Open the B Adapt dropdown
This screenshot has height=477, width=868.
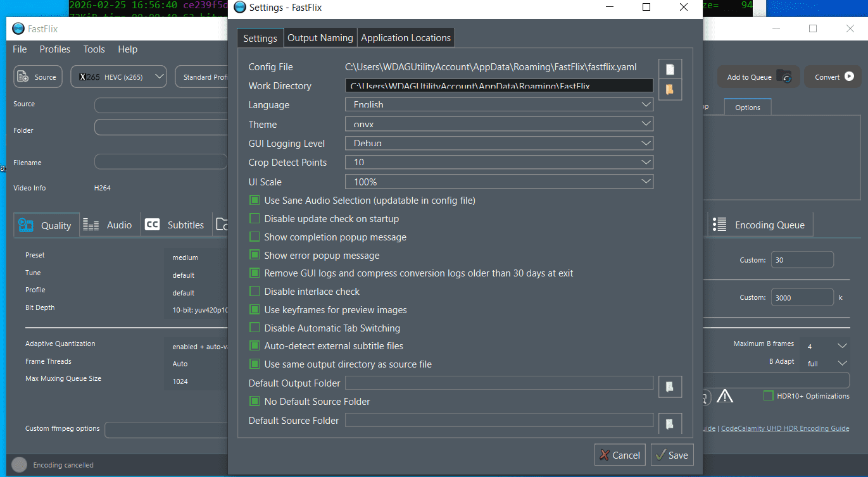(824, 364)
